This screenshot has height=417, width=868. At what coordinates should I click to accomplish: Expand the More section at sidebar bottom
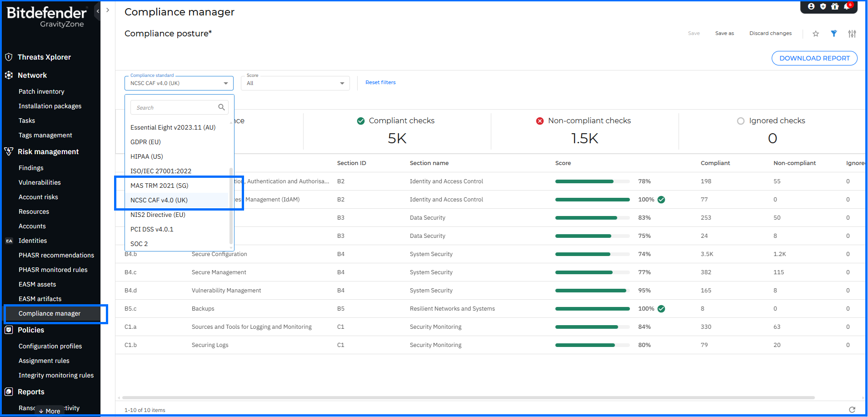[x=50, y=411]
